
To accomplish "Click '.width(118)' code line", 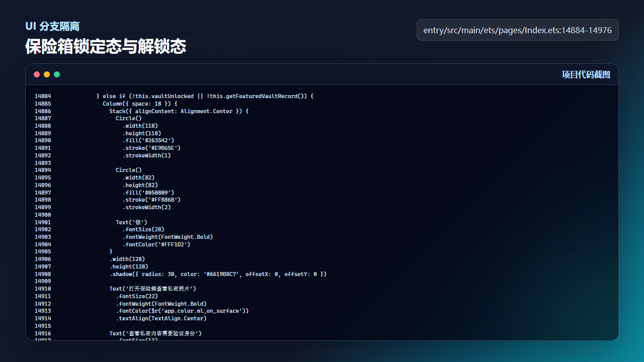I will click(x=140, y=126).
